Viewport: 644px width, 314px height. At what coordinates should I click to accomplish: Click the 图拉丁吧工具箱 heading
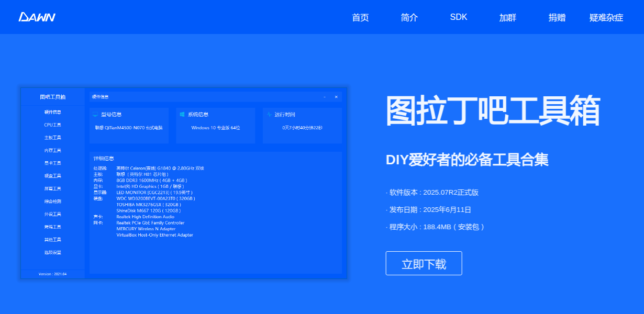point(493,111)
